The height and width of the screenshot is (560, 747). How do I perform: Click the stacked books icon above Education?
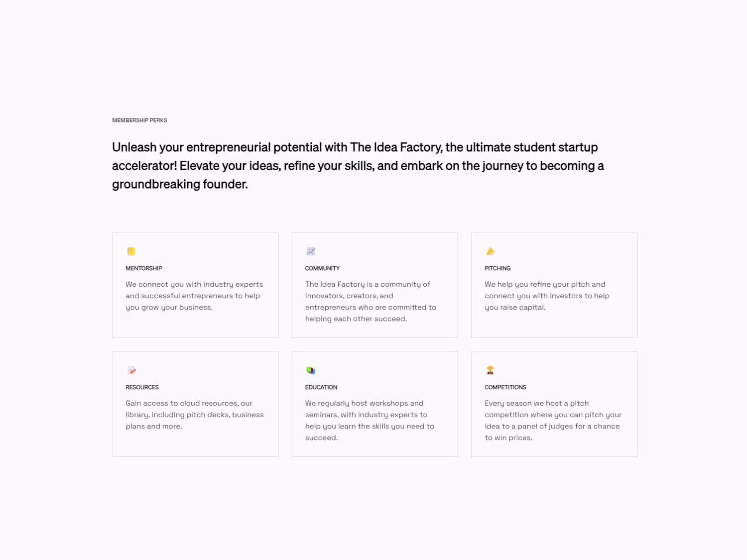coord(311,370)
